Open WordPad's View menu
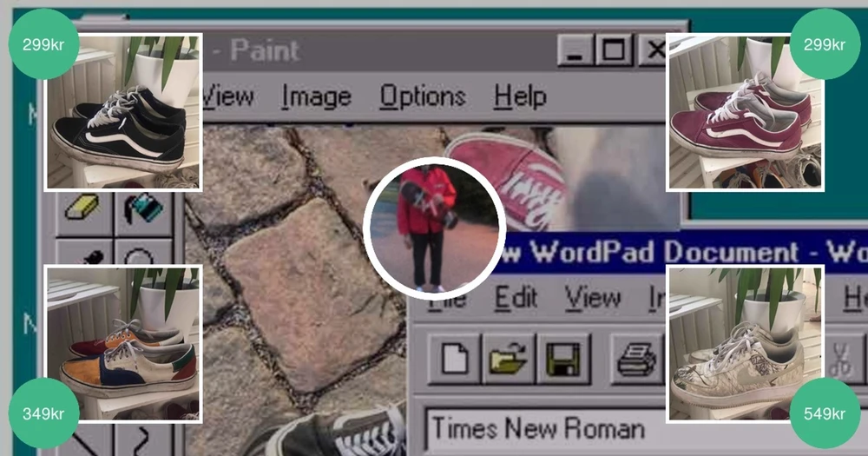The height and width of the screenshot is (456, 868). point(592,298)
